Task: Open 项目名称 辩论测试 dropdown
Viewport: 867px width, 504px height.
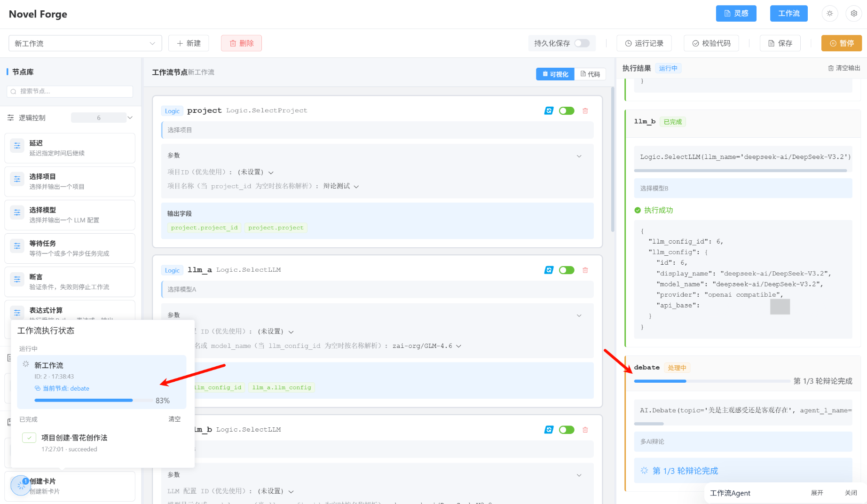Action: (x=341, y=186)
